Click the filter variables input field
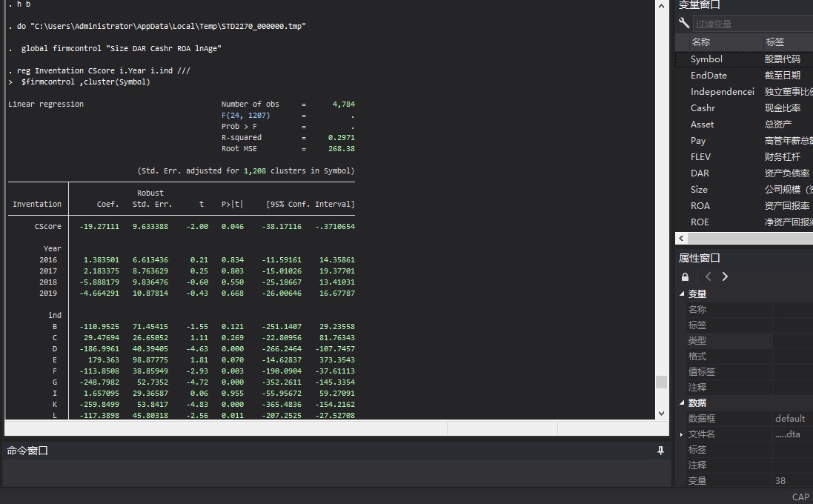Viewport: 813px width, 504px height. [752, 24]
